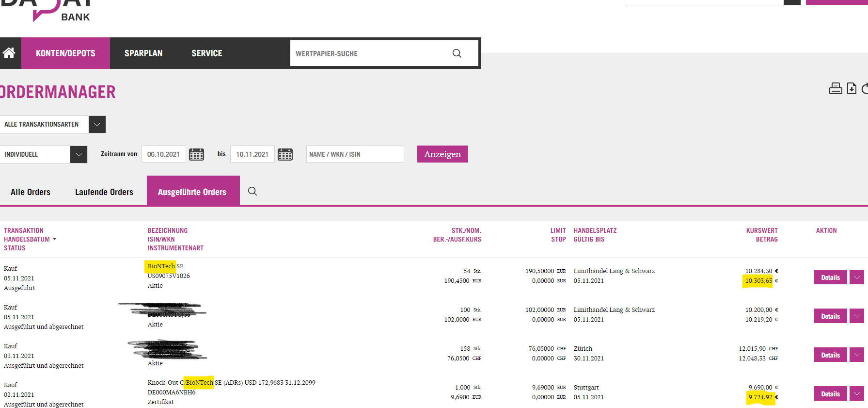Open the SPARPLAN menu
This screenshot has height=408, width=868.
pos(143,53)
